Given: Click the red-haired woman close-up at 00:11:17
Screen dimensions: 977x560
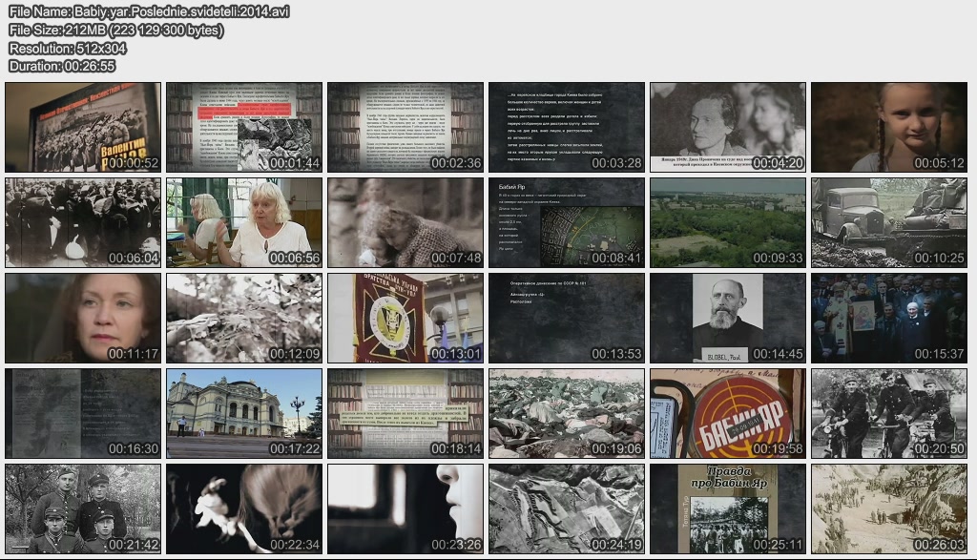Looking at the screenshot, I should [x=83, y=319].
